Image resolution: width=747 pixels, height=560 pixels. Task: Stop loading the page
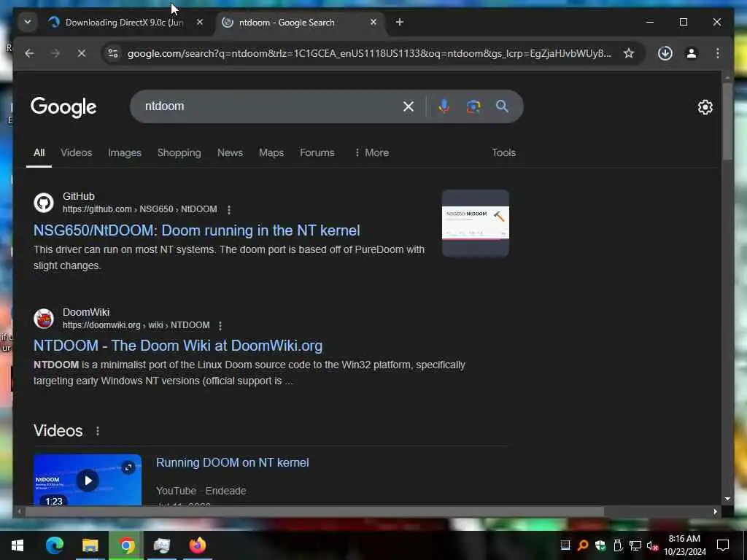pos(82,53)
